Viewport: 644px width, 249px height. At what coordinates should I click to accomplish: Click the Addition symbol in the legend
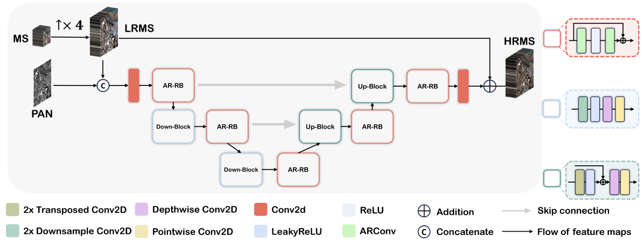point(425,211)
